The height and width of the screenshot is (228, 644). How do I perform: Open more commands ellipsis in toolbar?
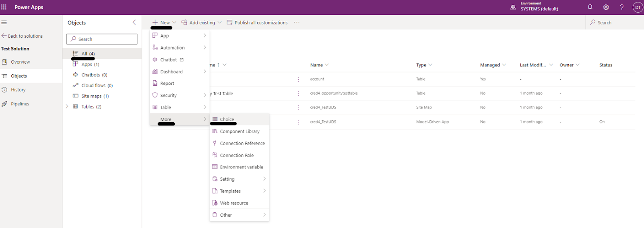click(x=297, y=23)
